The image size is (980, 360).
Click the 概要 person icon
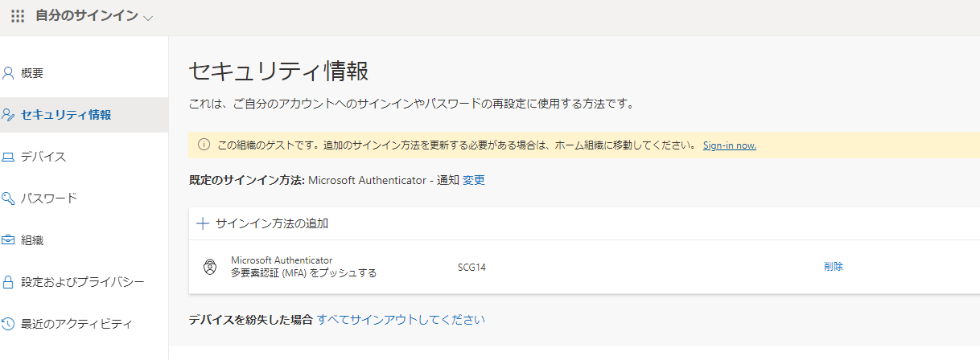point(9,73)
